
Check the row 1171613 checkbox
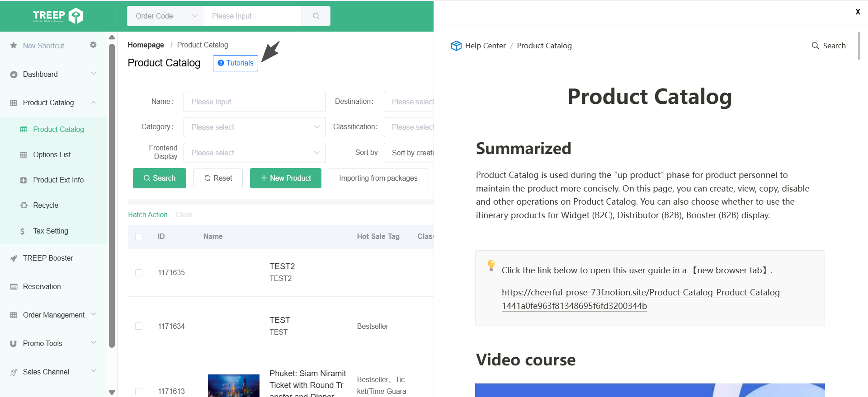point(139,391)
